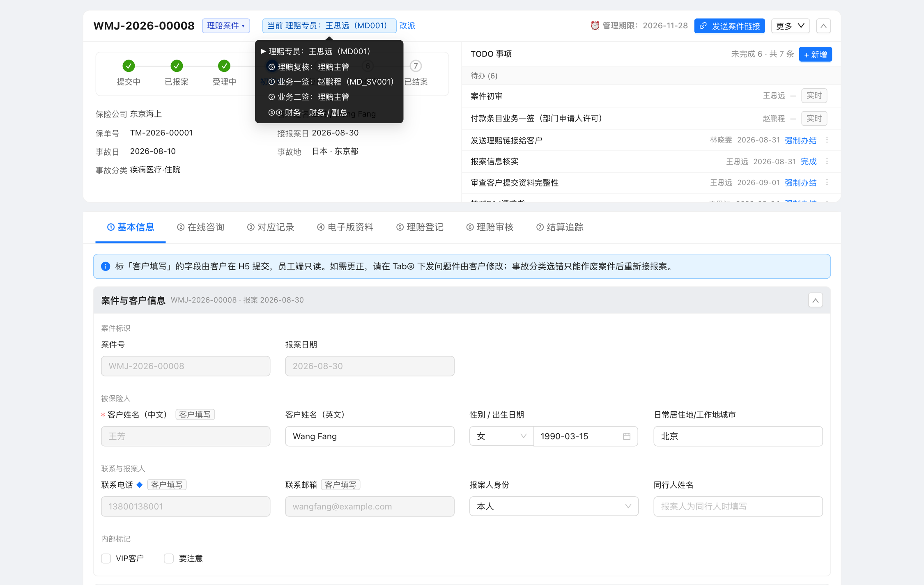Open the 性别 dropdown showing 女
The image size is (924, 585).
[x=501, y=436]
